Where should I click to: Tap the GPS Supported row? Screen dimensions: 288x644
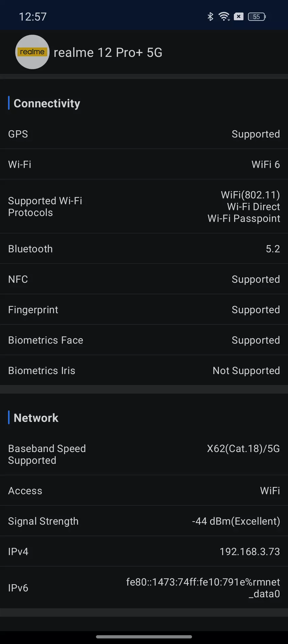coord(144,134)
